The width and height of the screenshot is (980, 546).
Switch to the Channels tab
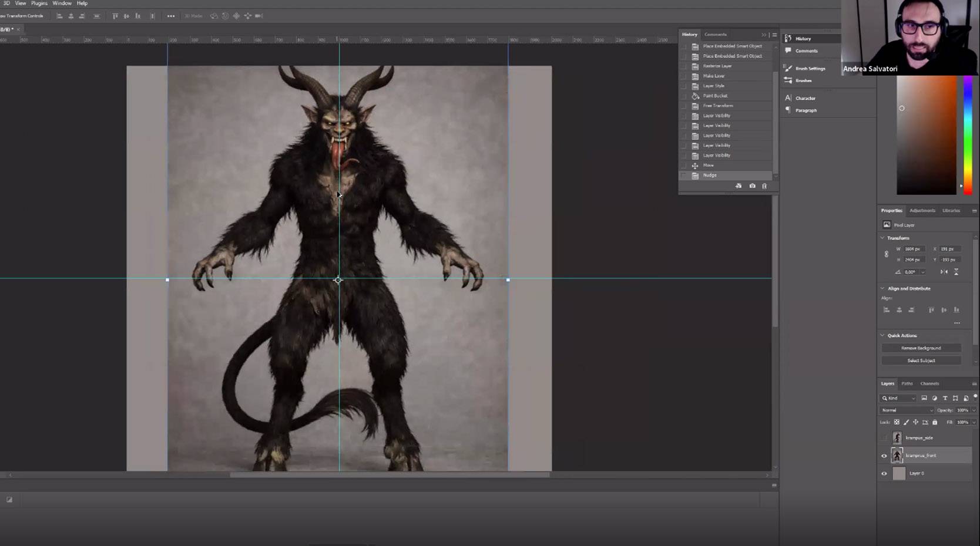929,383
